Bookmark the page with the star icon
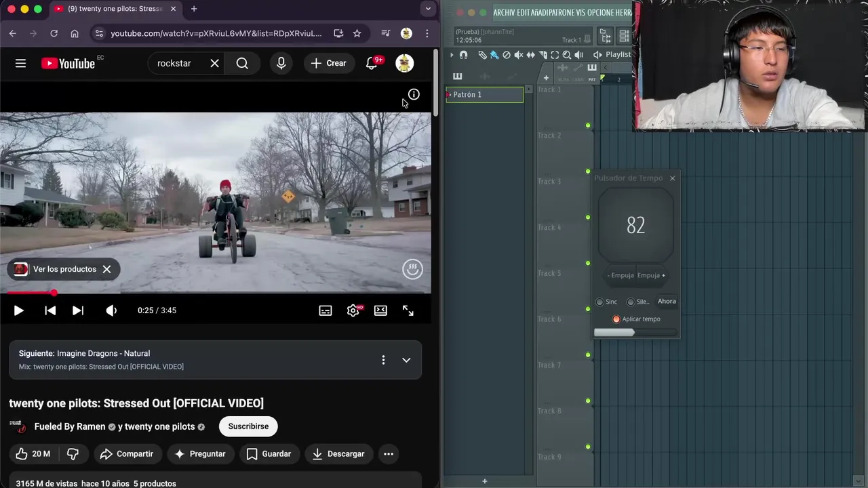Screen dimensions: 868x488 [357, 33]
